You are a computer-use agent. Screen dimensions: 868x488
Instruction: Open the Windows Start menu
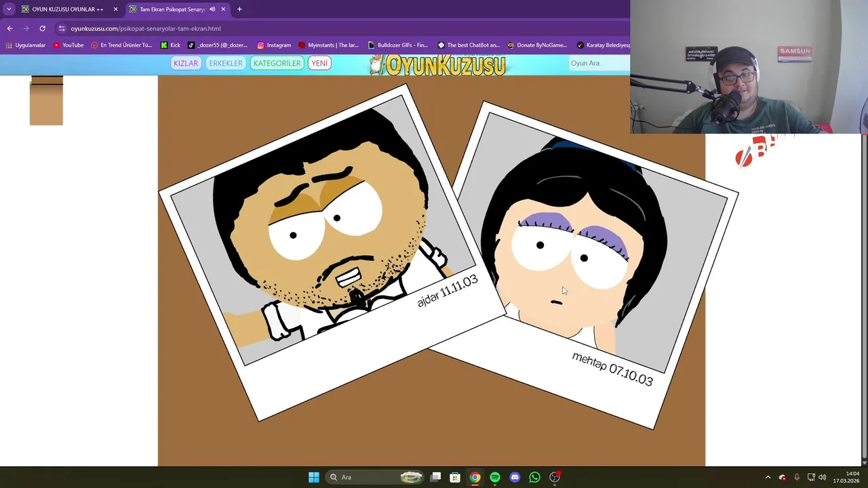314,477
